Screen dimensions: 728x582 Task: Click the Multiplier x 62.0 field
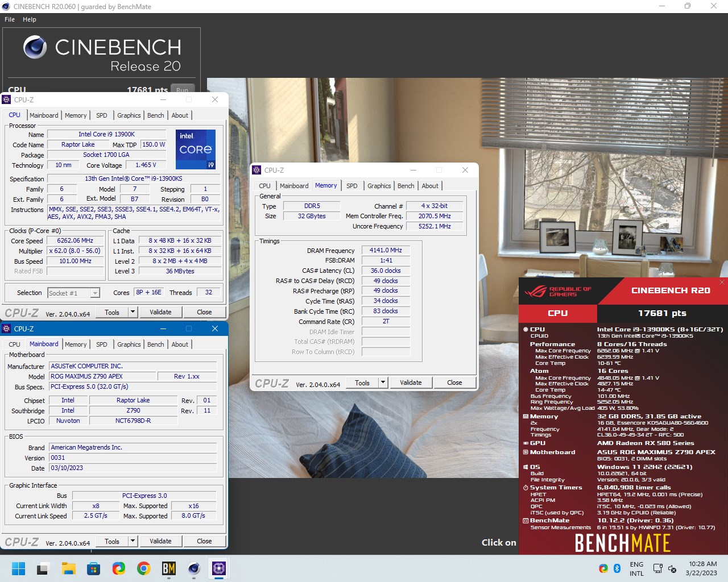coord(75,251)
